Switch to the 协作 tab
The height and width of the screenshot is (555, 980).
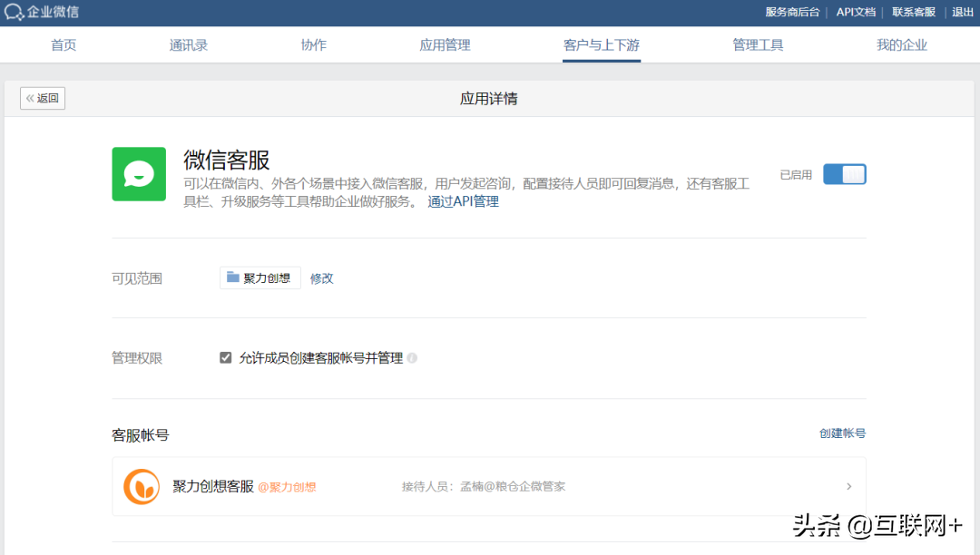click(314, 45)
